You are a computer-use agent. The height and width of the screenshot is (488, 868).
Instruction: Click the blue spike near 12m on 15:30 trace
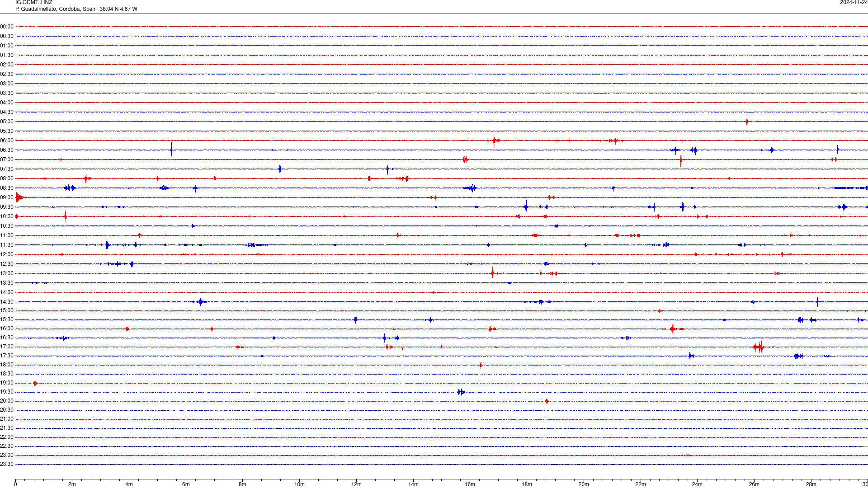[x=356, y=319]
